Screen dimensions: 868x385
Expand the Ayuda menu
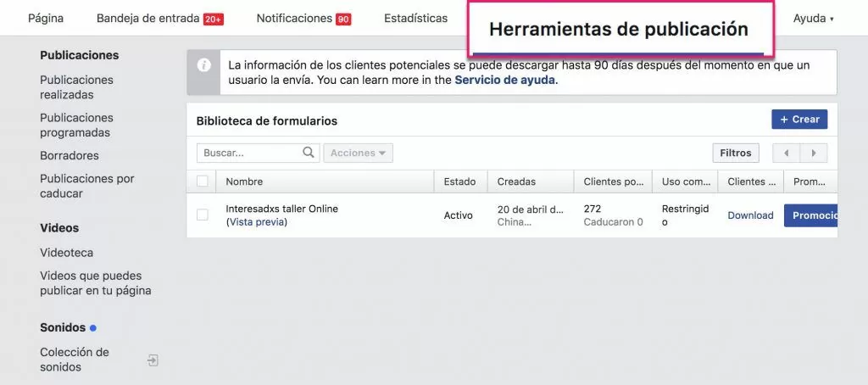pos(813,19)
